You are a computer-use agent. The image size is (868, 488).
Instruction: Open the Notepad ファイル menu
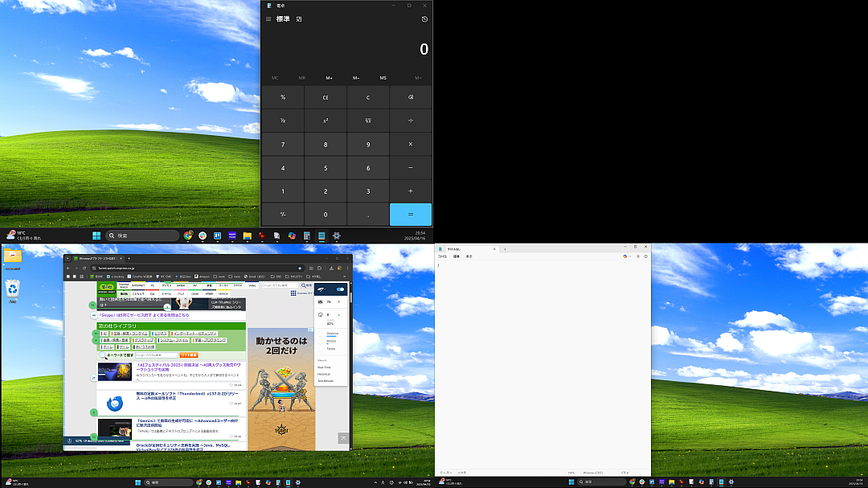442,256
